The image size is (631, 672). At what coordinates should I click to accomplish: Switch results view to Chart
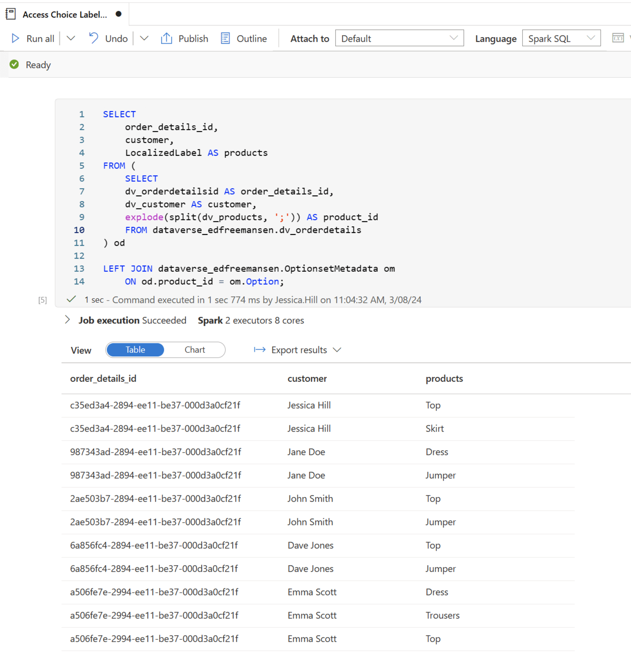tap(195, 350)
